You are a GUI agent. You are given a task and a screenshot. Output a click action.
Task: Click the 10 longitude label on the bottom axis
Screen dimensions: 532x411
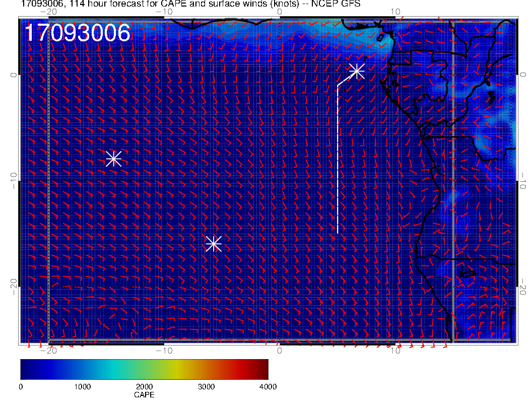(x=395, y=351)
